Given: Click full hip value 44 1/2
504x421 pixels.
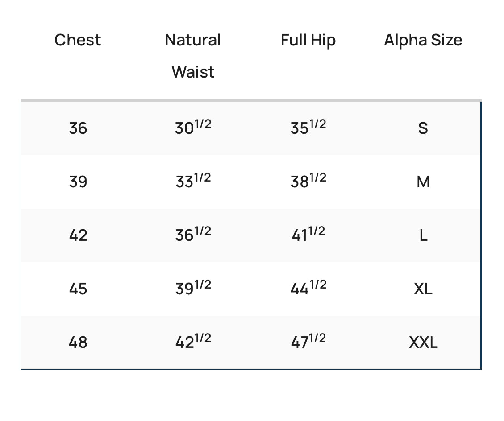Looking at the screenshot, I should click(308, 289).
